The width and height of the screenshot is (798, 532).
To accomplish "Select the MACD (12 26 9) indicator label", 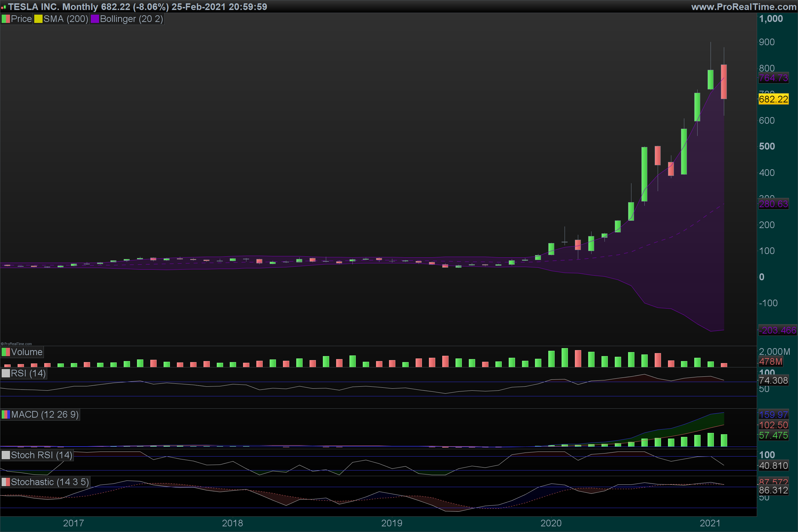I will pyautogui.click(x=45, y=414).
